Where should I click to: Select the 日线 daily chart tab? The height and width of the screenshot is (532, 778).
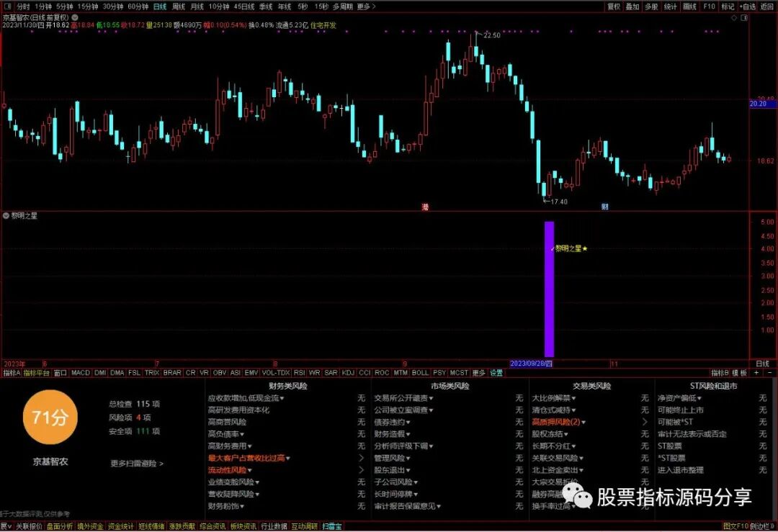160,6
